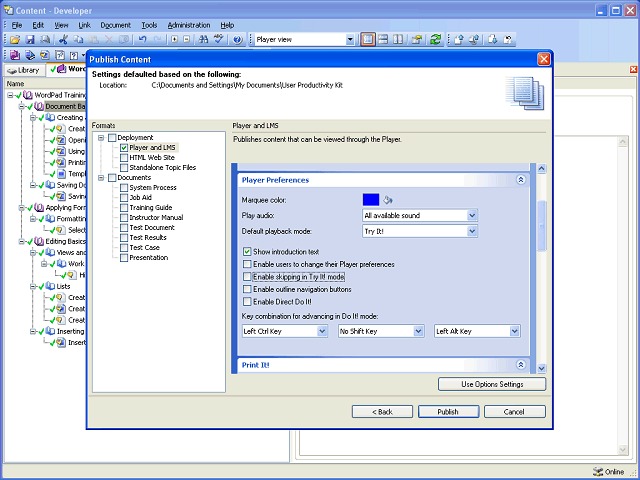Image resolution: width=640 pixels, height=480 pixels.
Task: Click the Copy toolbar icon
Action: 78,40
